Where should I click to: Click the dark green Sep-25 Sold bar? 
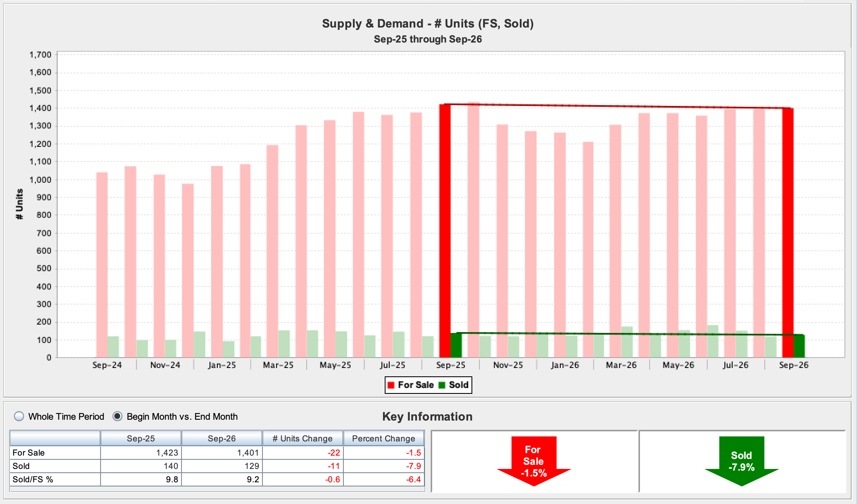pyautogui.click(x=456, y=345)
